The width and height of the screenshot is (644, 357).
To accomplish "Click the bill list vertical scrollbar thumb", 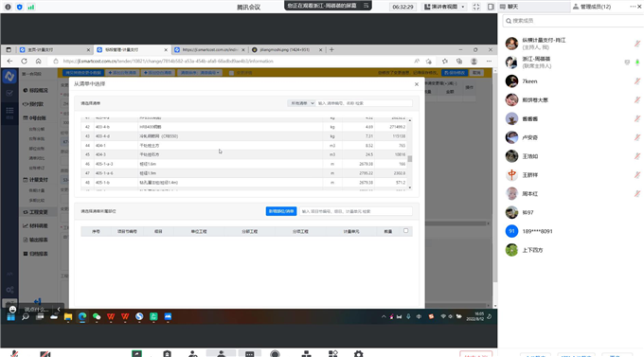I will [x=410, y=158].
